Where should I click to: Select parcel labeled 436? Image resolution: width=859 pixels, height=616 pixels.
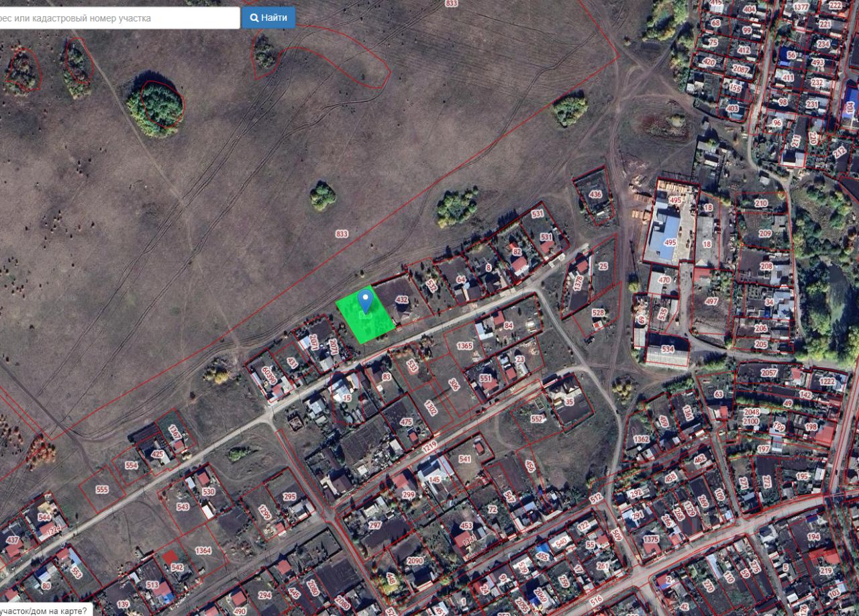click(x=595, y=195)
